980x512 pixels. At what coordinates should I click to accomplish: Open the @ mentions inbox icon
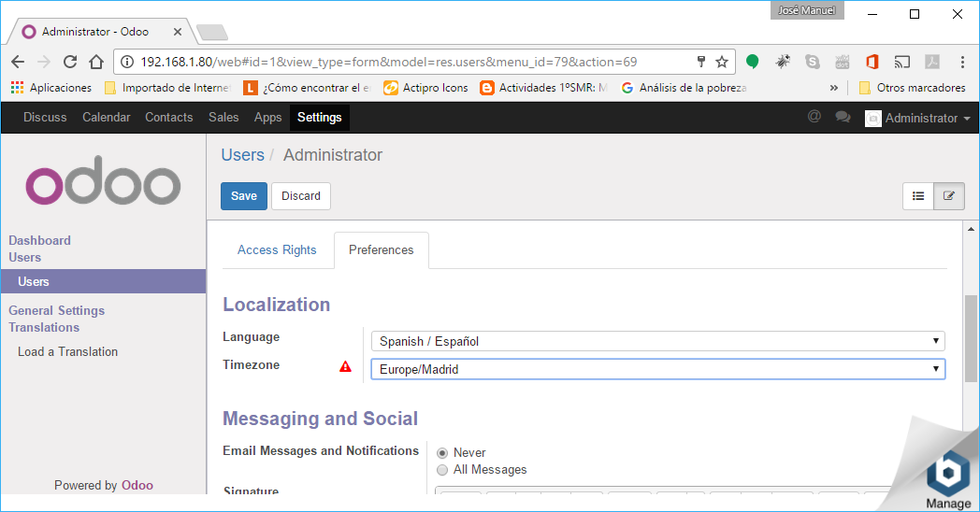point(814,118)
